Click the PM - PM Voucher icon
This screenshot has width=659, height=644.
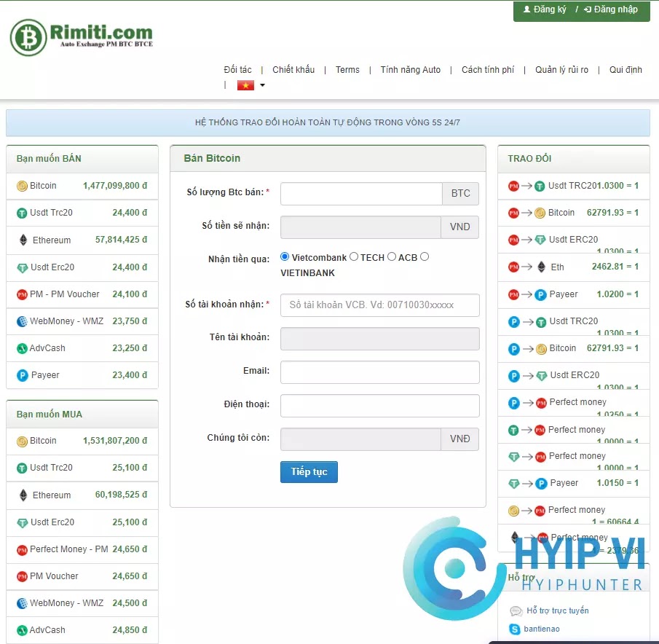22,294
